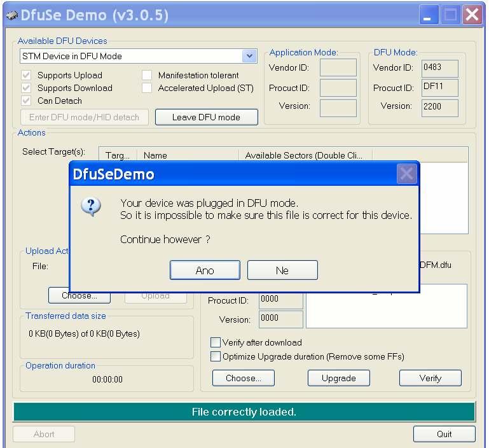Click the Verify button

click(x=430, y=378)
